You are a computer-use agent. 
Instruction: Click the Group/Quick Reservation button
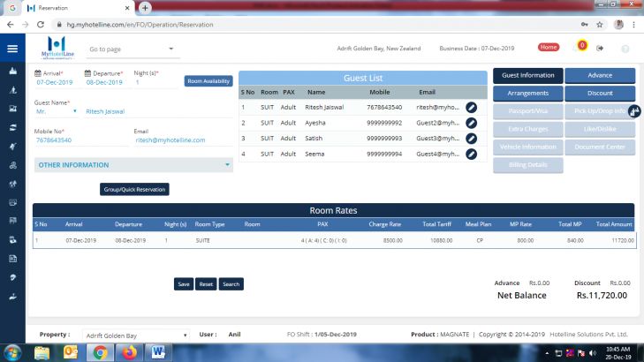click(135, 189)
